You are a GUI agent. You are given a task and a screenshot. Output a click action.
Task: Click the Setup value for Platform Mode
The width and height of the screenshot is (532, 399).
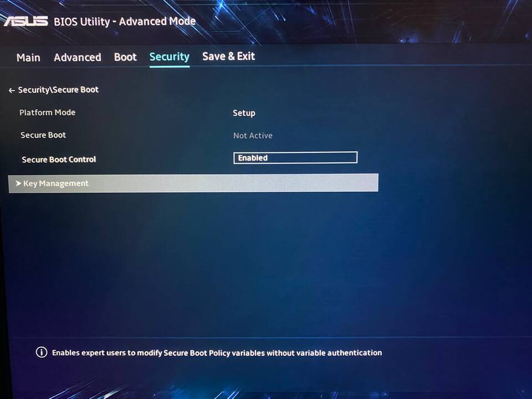click(244, 113)
